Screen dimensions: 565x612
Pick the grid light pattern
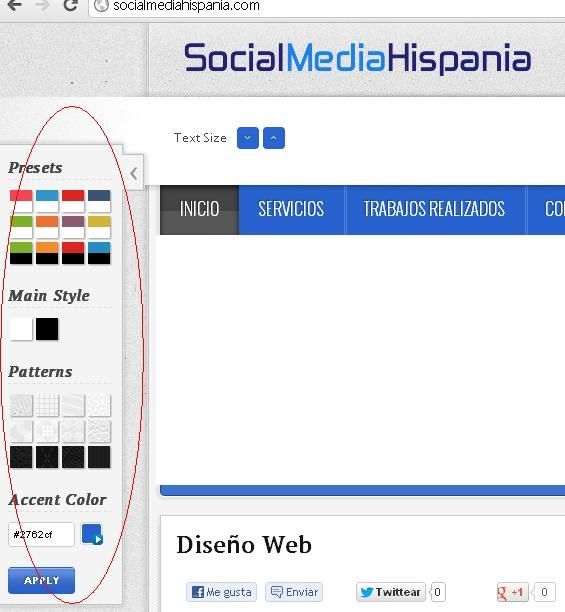[47, 405]
